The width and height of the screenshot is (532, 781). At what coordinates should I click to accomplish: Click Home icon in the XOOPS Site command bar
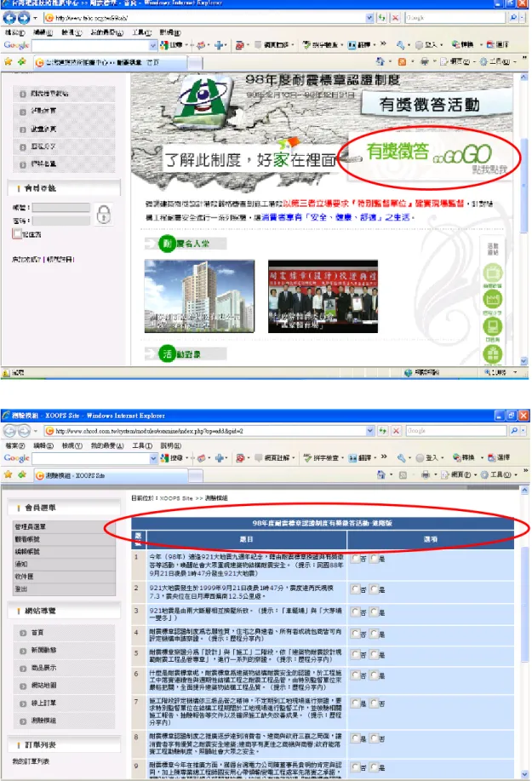380,474
